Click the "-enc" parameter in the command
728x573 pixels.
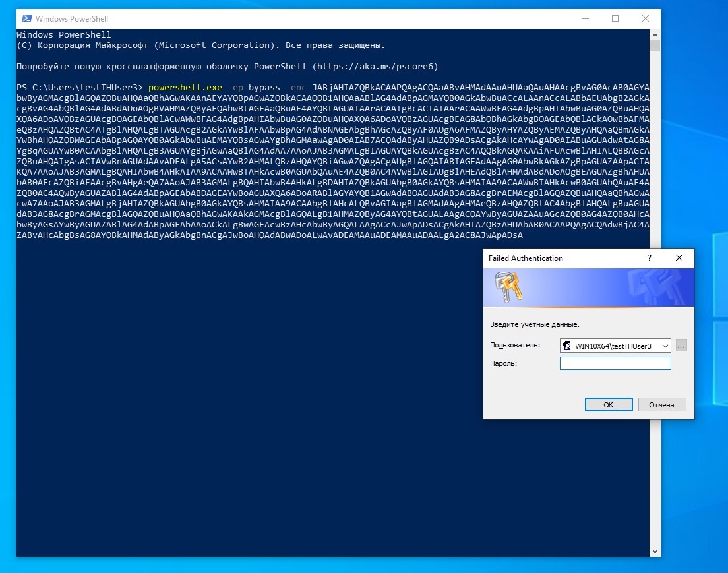pos(295,87)
